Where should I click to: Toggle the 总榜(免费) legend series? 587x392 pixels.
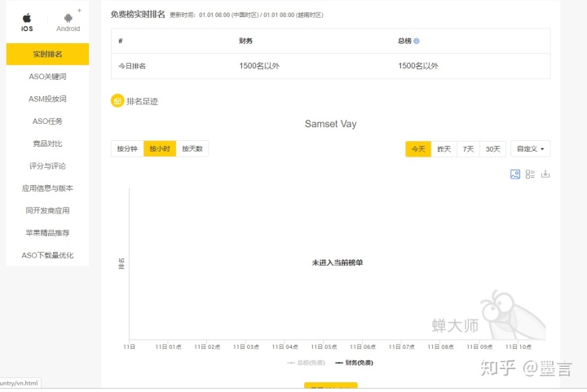pos(306,363)
